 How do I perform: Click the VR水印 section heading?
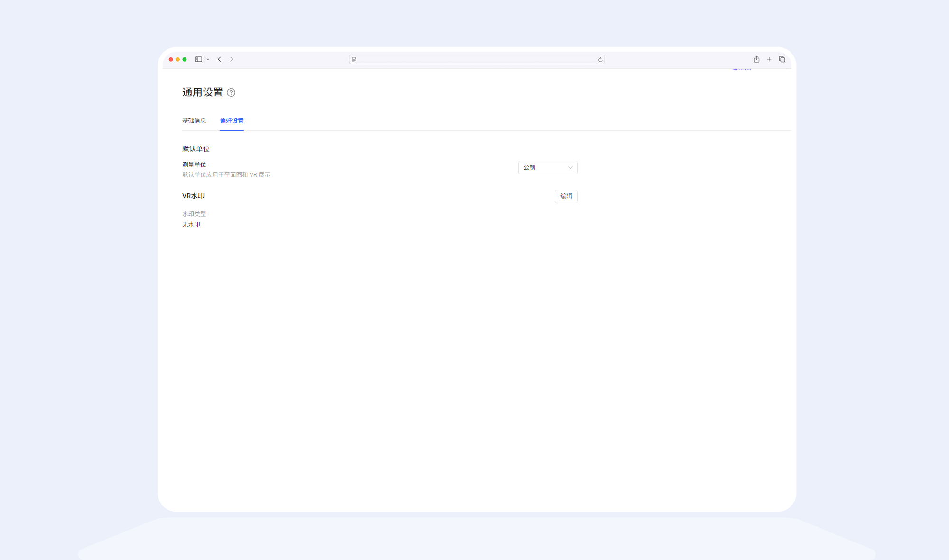coord(194,196)
